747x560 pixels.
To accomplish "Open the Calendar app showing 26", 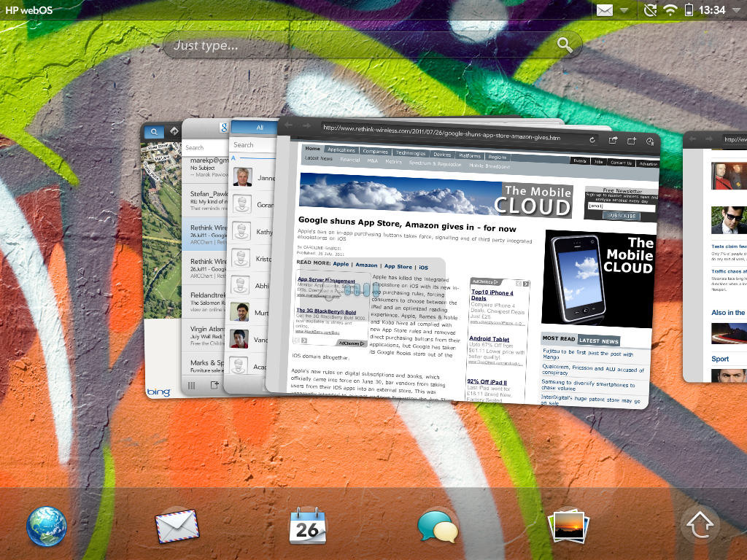I will pyautogui.click(x=307, y=526).
